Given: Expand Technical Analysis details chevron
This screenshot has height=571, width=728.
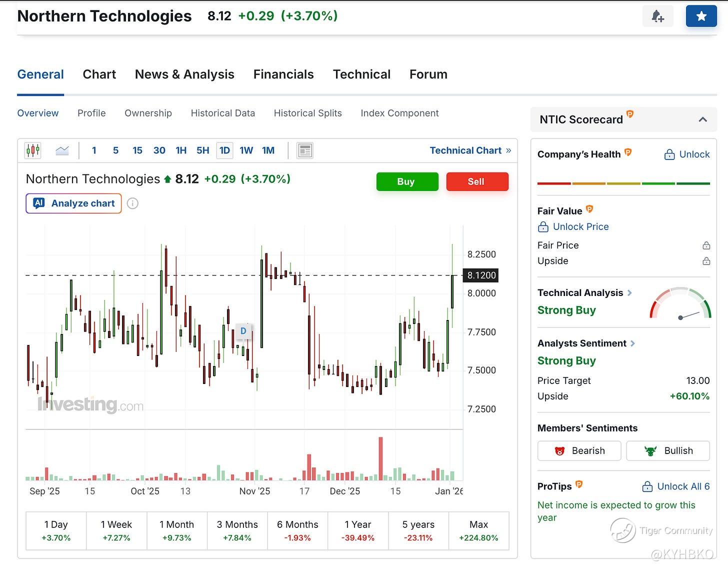Looking at the screenshot, I should (630, 293).
